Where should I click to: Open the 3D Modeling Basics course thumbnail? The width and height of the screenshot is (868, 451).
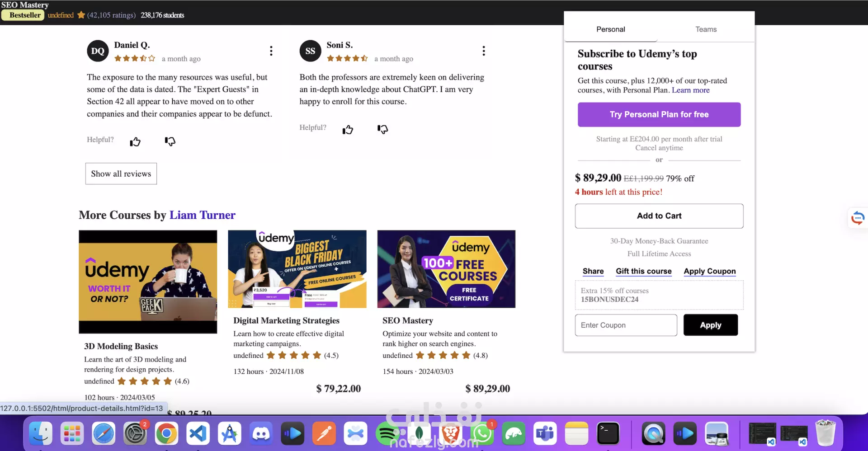point(148,282)
